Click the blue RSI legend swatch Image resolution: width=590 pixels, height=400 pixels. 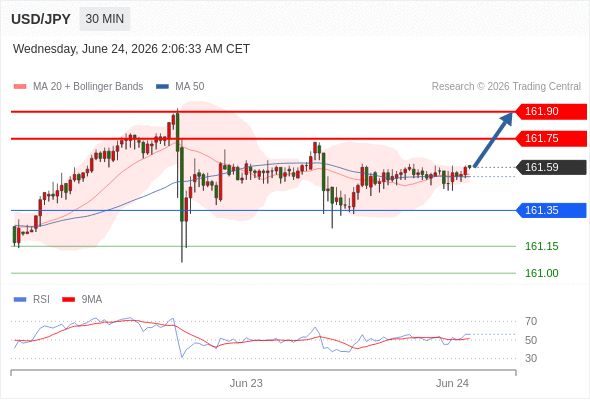pyautogui.click(x=20, y=300)
